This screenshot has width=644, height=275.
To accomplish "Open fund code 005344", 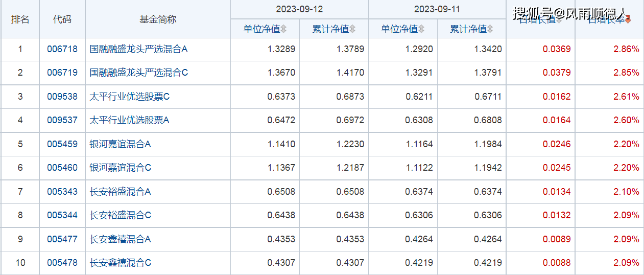I will tap(62, 215).
